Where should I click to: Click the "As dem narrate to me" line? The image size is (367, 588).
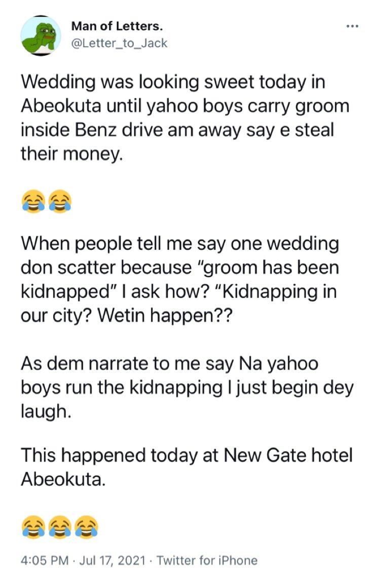(169, 364)
